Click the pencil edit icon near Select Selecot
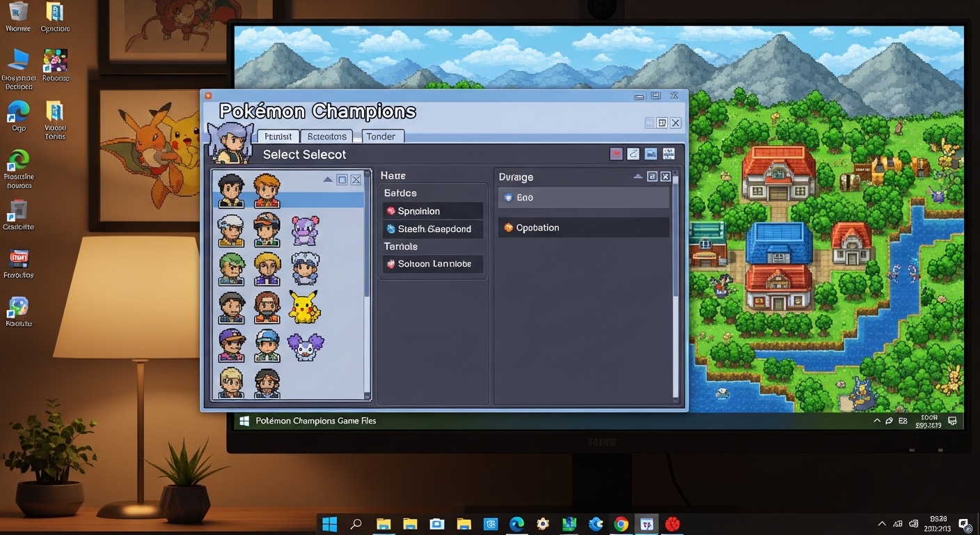The image size is (980, 535). pyautogui.click(x=633, y=153)
